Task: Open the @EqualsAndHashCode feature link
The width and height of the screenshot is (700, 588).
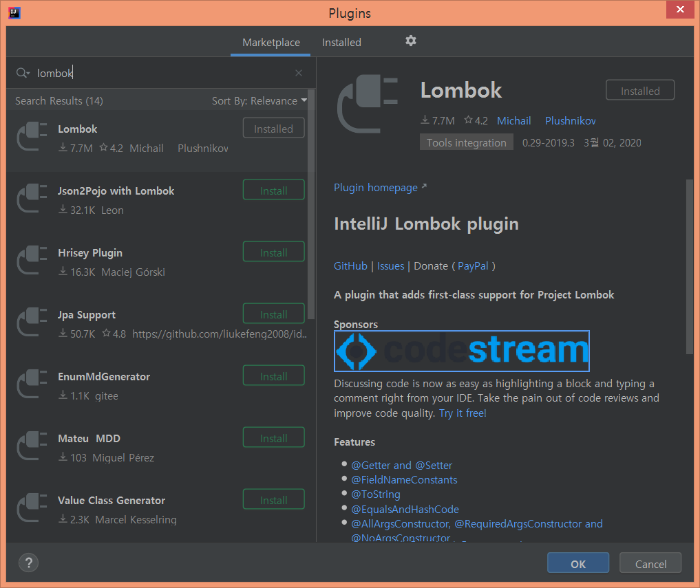Action: [x=405, y=510]
